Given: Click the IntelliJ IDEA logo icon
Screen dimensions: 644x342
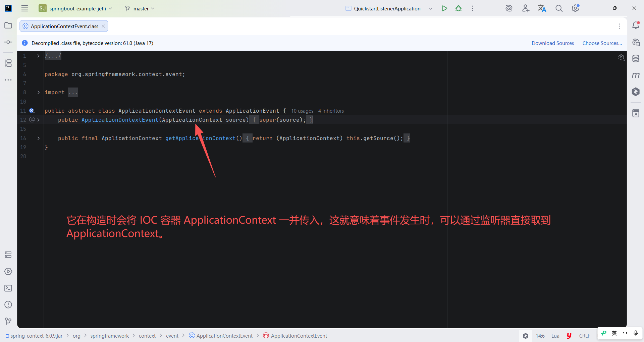Looking at the screenshot, I should [8, 8].
